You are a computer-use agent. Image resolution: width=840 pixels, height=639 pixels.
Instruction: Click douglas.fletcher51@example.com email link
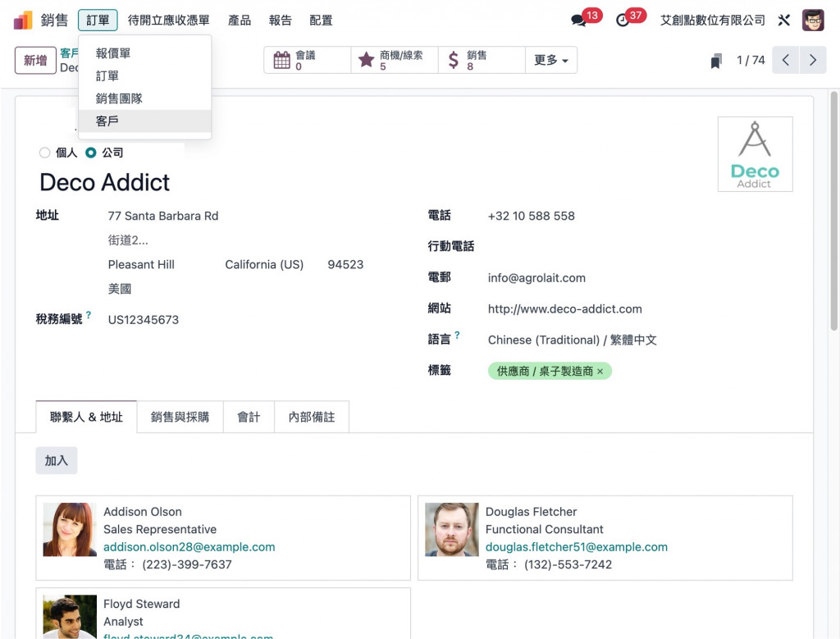tap(577, 547)
